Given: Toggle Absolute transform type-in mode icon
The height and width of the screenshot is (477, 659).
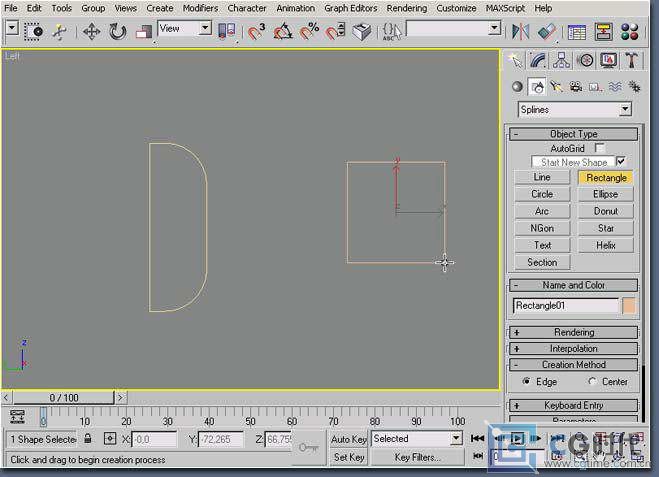Looking at the screenshot, I should click(110, 439).
